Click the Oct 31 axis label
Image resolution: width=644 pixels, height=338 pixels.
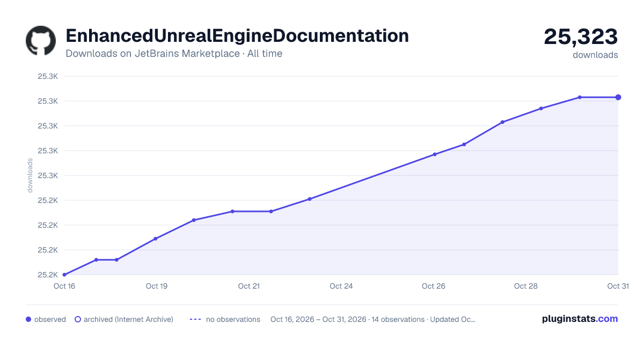(618, 286)
